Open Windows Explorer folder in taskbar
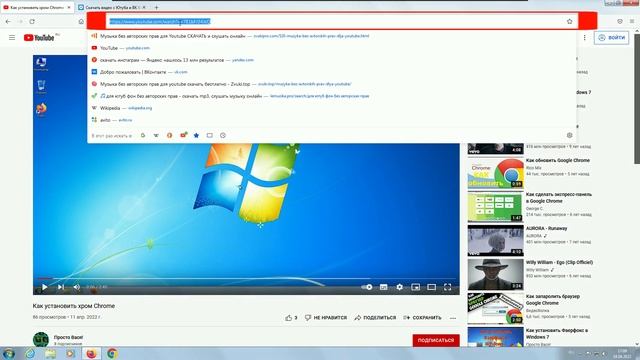The width and height of the screenshot is (640, 360). point(50,353)
